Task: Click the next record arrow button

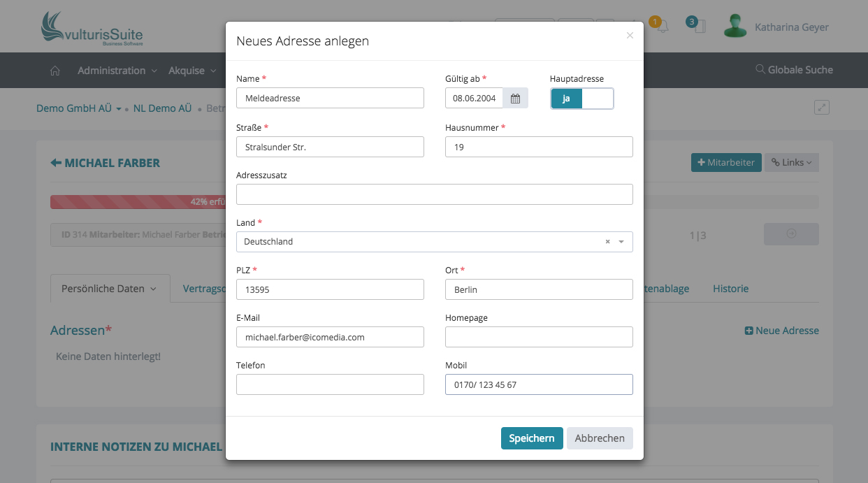Action: click(x=791, y=235)
